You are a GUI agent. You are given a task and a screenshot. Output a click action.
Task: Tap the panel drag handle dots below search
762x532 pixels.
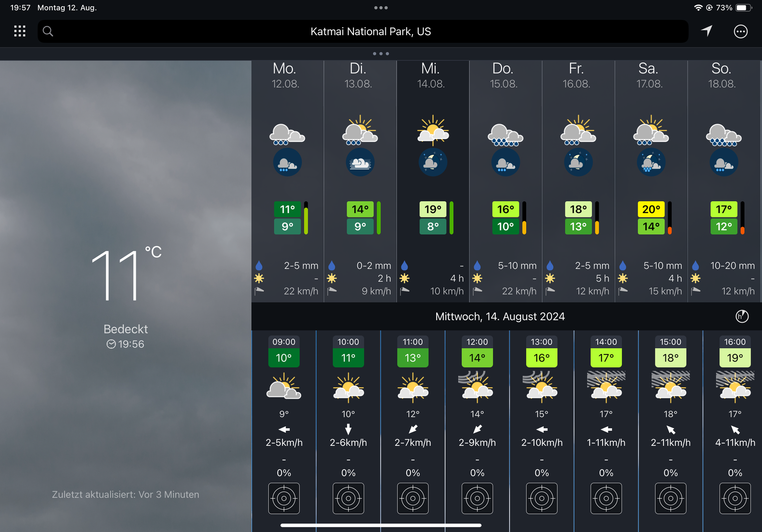381,54
